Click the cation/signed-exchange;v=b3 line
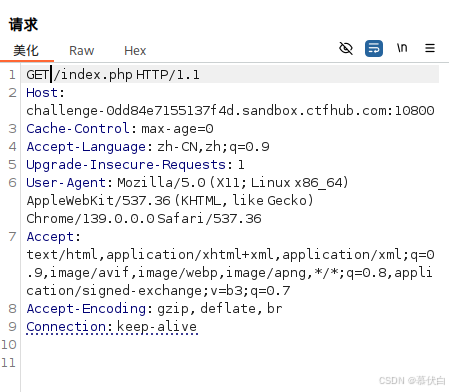Screen dimensions: 449x392 pyautogui.click(x=158, y=291)
